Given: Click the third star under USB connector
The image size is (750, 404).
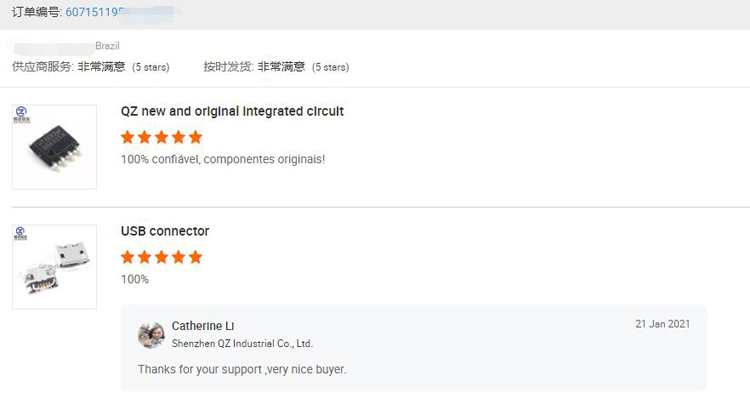Looking at the screenshot, I should tap(161, 257).
